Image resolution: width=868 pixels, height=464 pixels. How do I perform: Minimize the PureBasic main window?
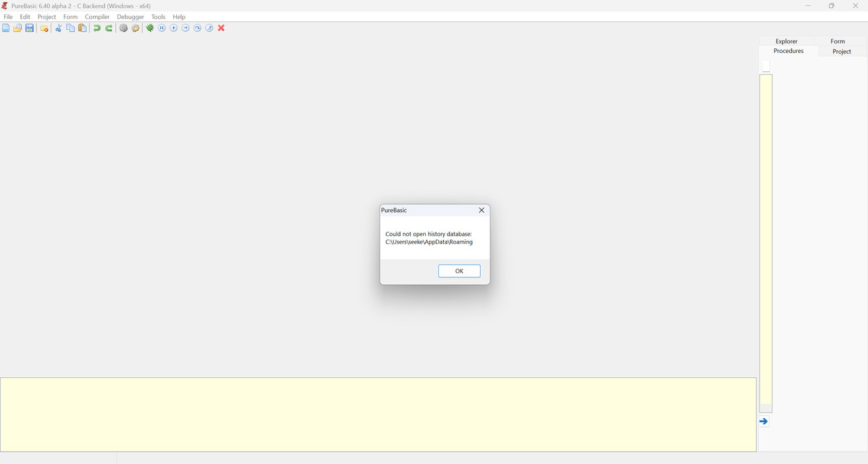[808, 5]
